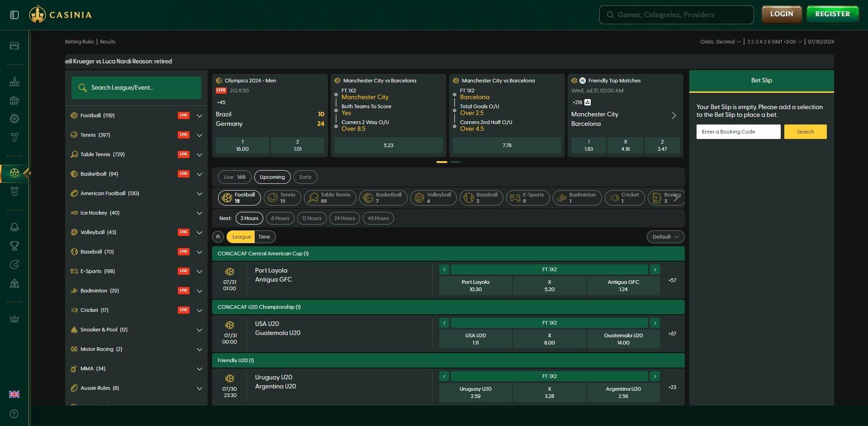Expand the Football category in sidebar

point(199,116)
